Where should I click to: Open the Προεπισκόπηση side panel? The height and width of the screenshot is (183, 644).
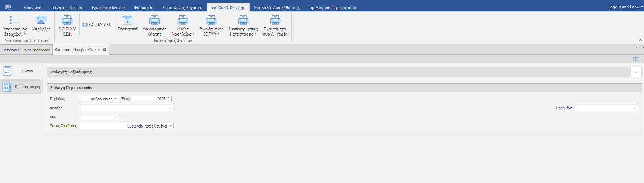tap(21, 87)
